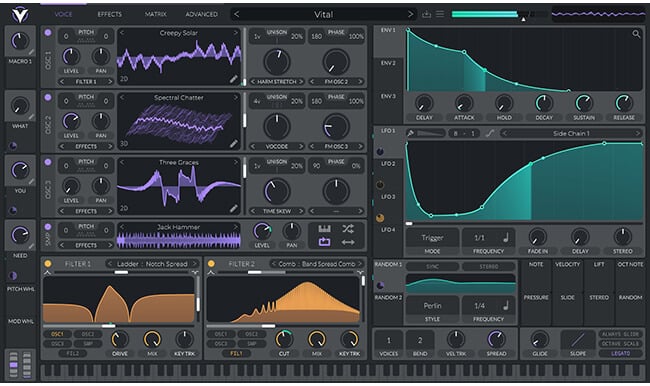Screen dimensions: 650x386
Task: Toggle the LFO 1 smooth curve icon
Action: tap(490, 133)
